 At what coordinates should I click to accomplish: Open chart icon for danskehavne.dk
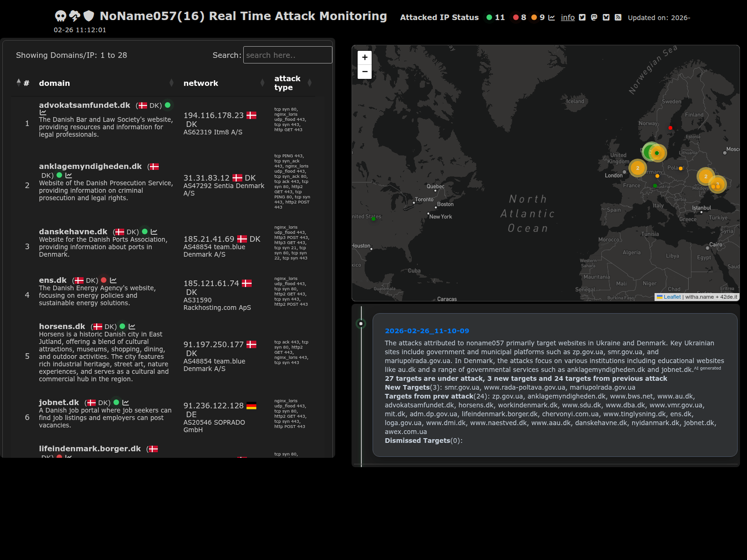point(154,232)
